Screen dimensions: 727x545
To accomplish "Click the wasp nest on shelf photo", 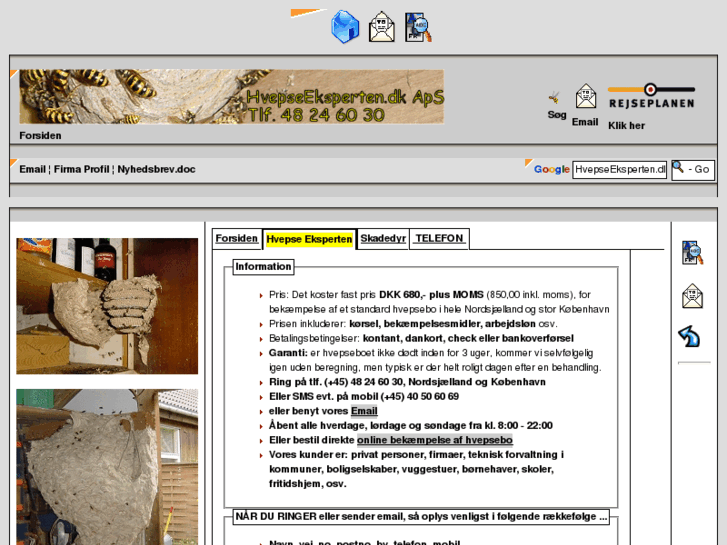I will (x=107, y=306).
